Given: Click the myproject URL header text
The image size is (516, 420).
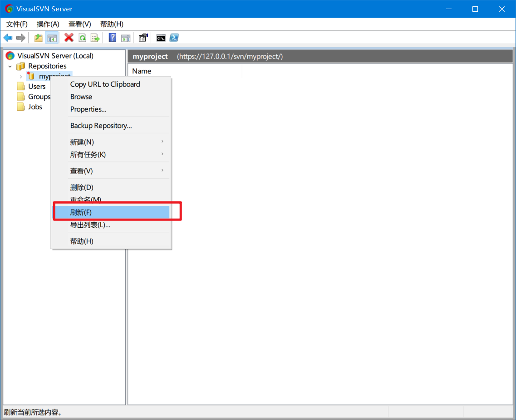Looking at the screenshot, I should click(230, 57).
